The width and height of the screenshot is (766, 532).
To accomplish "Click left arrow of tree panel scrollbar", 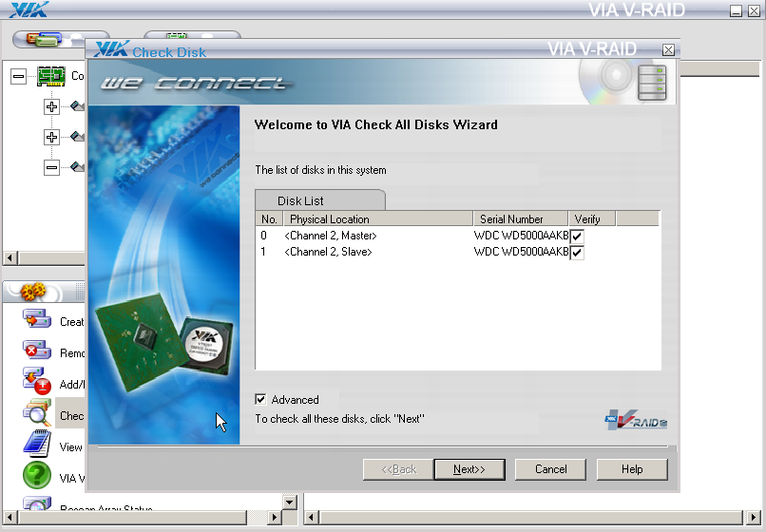I will (10, 257).
